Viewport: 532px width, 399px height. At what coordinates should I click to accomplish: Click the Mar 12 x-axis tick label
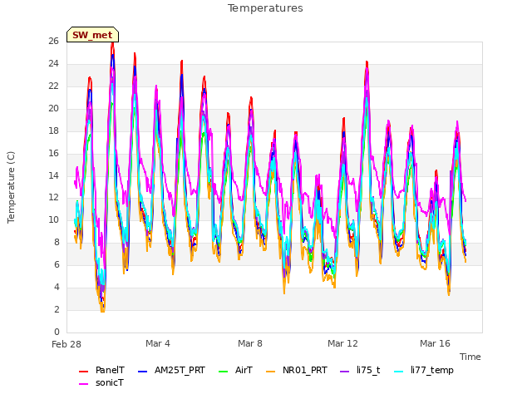pyautogui.click(x=342, y=343)
